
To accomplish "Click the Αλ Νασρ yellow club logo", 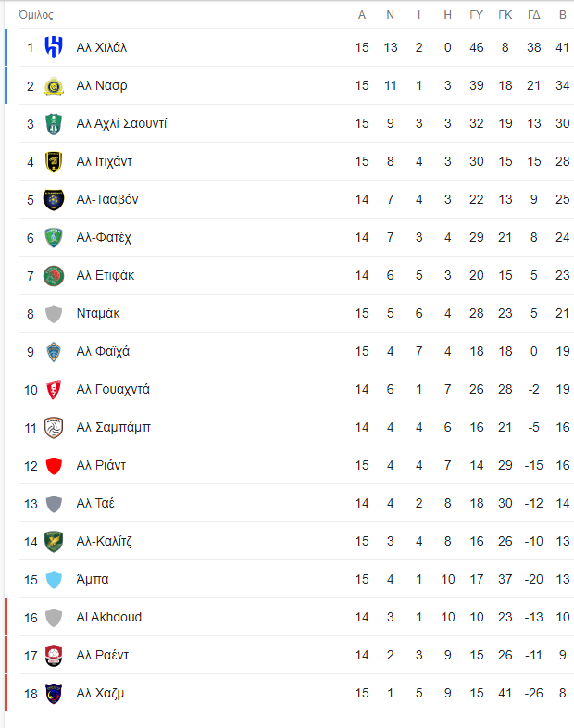I will (x=54, y=85).
